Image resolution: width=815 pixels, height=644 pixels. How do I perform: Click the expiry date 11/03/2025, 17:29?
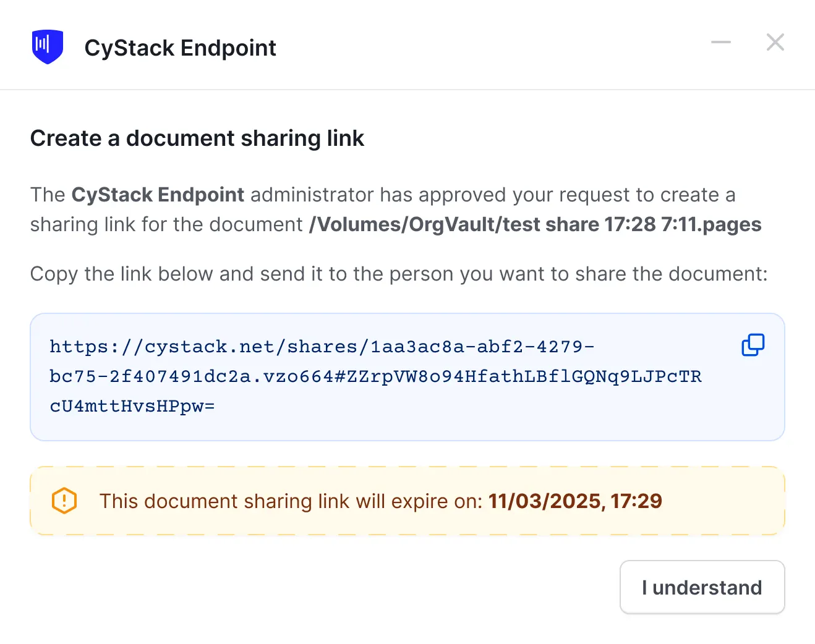(x=575, y=501)
